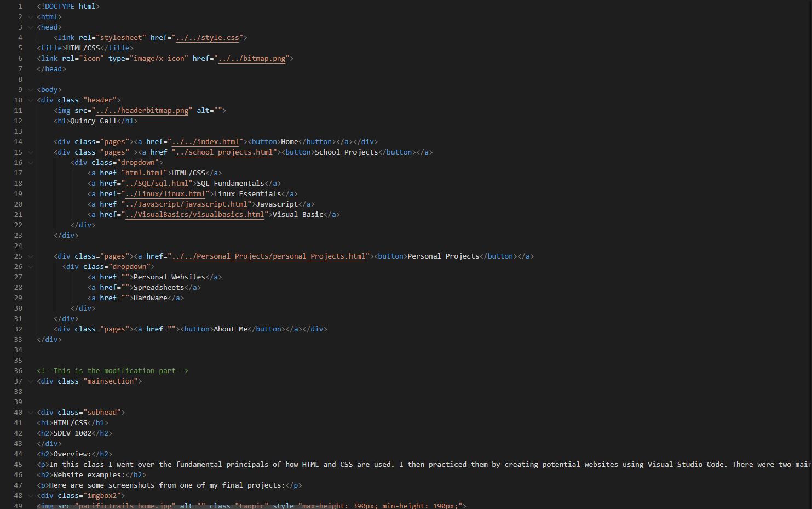812x509 pixels.
Task: Collapse the dropdown div on line 26
Action: [31, 267]
